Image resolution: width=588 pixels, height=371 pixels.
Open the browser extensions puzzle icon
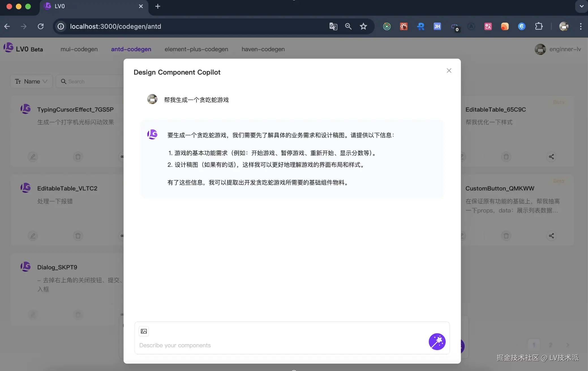(x=539, y=26)
